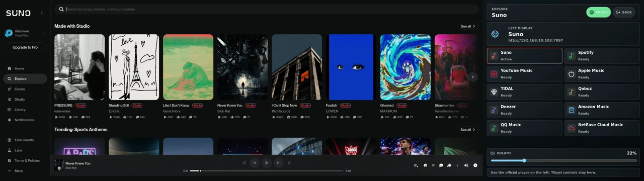The image size is (644, 181).
Task: Open the comments icon in player bar
Action: click(x=441, y=165)
